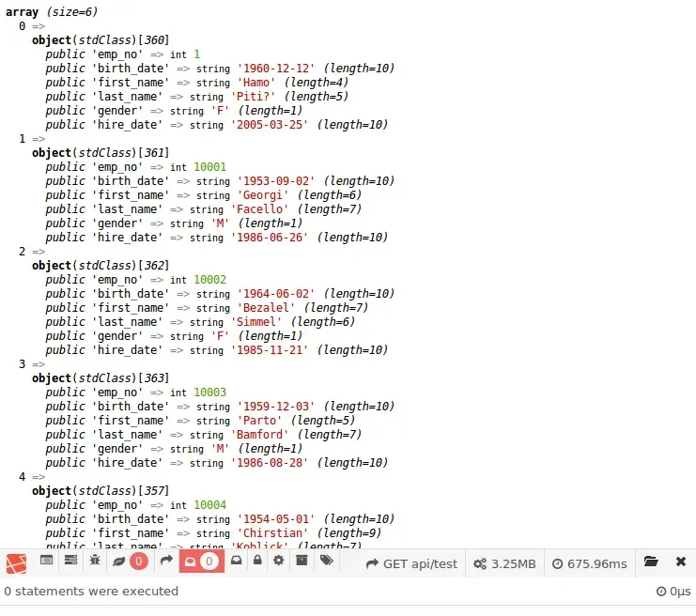Click '0 statements were executed' text

91,592
